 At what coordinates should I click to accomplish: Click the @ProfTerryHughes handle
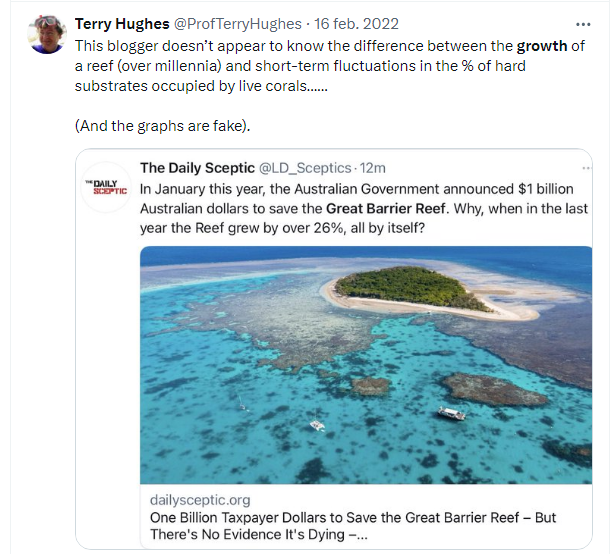click(234, 25)
